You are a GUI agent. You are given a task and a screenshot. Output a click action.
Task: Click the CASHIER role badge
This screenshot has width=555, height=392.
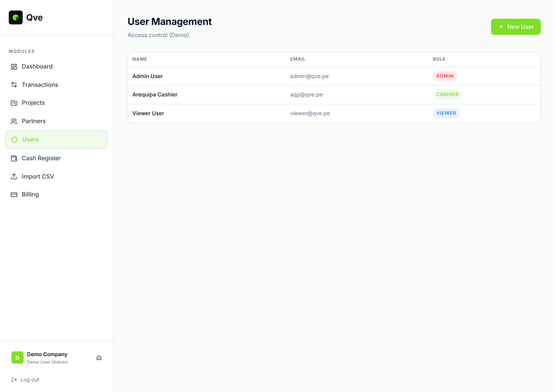(x=447, y=94)
